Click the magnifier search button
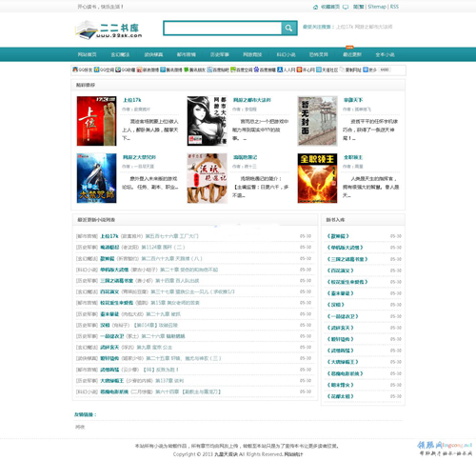The width and height of the screenshot is (476, 461). tap(288, 28)
